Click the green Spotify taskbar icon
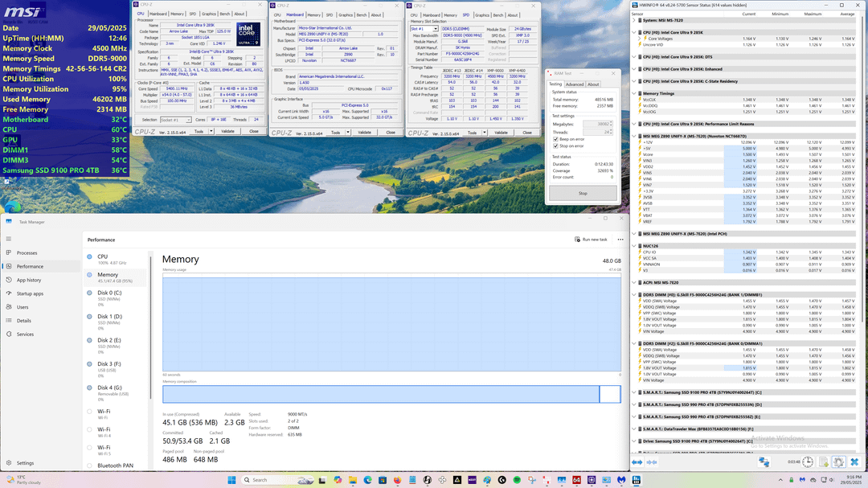This screenshot has width=868, height=488. coord(517,480)
